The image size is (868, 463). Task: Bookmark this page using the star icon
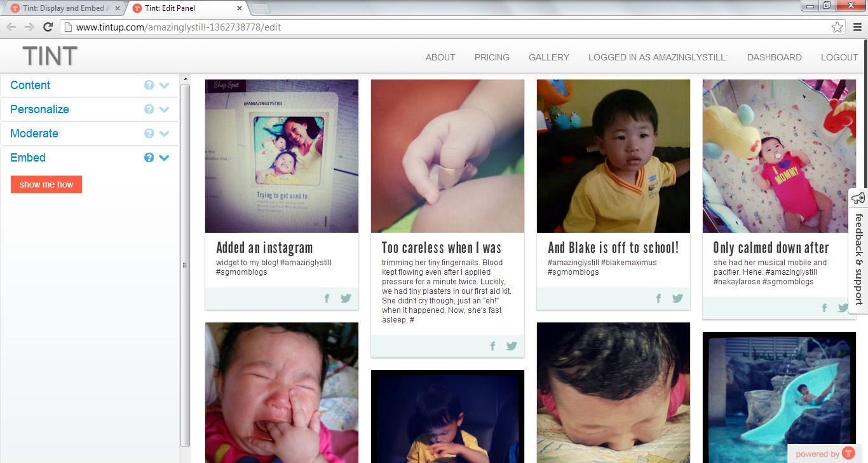coord(837,27)
